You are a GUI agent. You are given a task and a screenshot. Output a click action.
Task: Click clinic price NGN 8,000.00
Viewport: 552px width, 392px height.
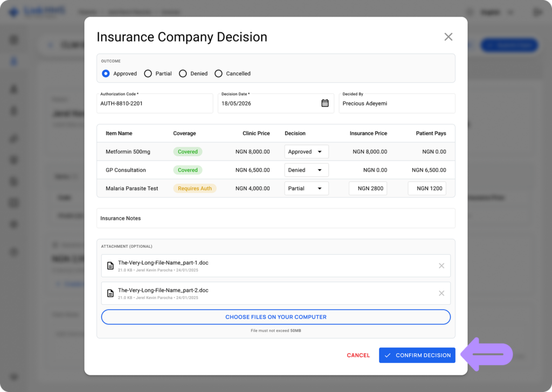tap(252, 151)
